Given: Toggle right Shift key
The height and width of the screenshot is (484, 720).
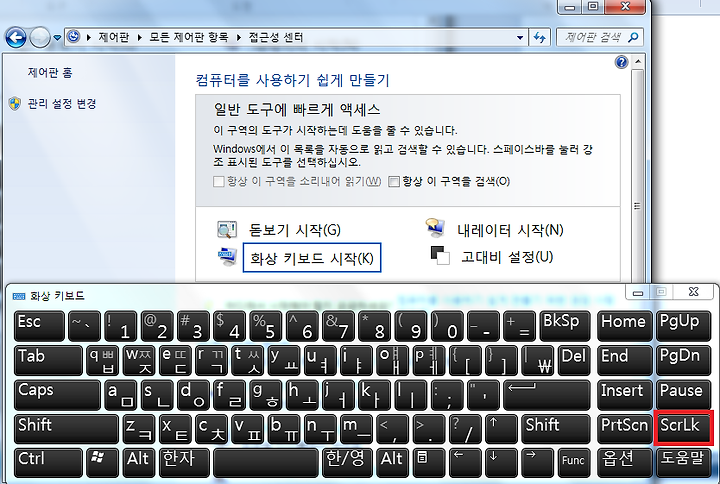Looking at the screenshot, I should [x=556, y=429].
